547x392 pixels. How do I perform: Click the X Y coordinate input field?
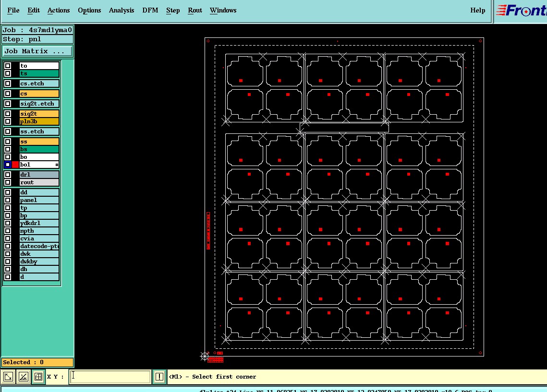click(x=110, y=377)
